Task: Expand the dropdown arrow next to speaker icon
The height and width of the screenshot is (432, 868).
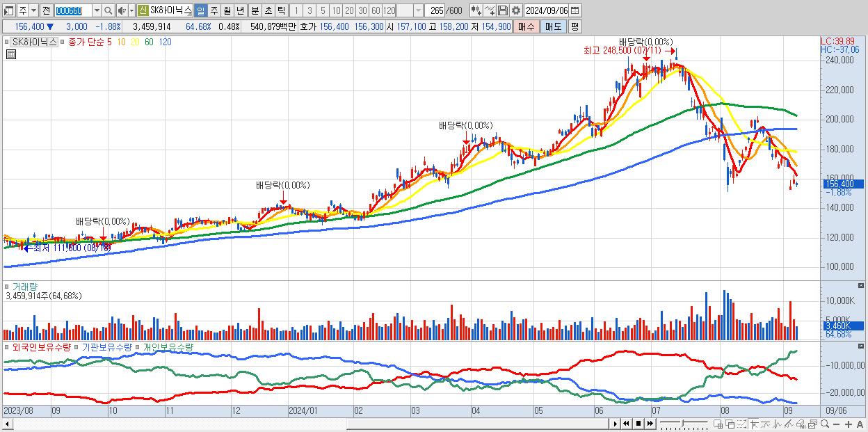Action: [x=131, y=10]
